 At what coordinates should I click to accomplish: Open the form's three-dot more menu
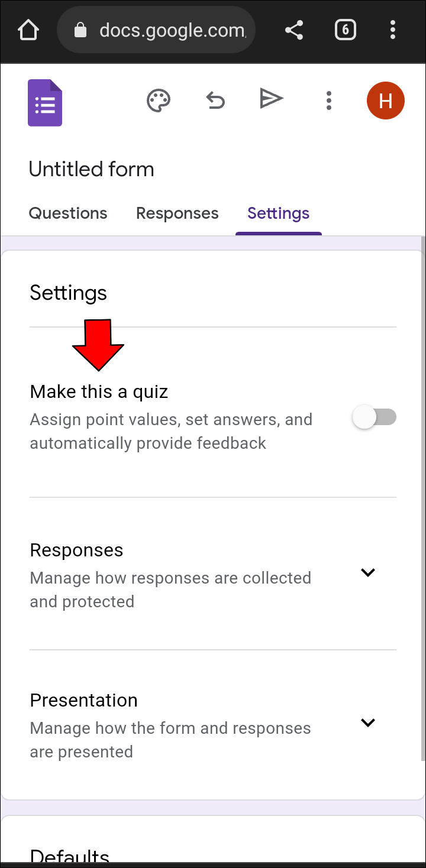(x=329, y=101)
